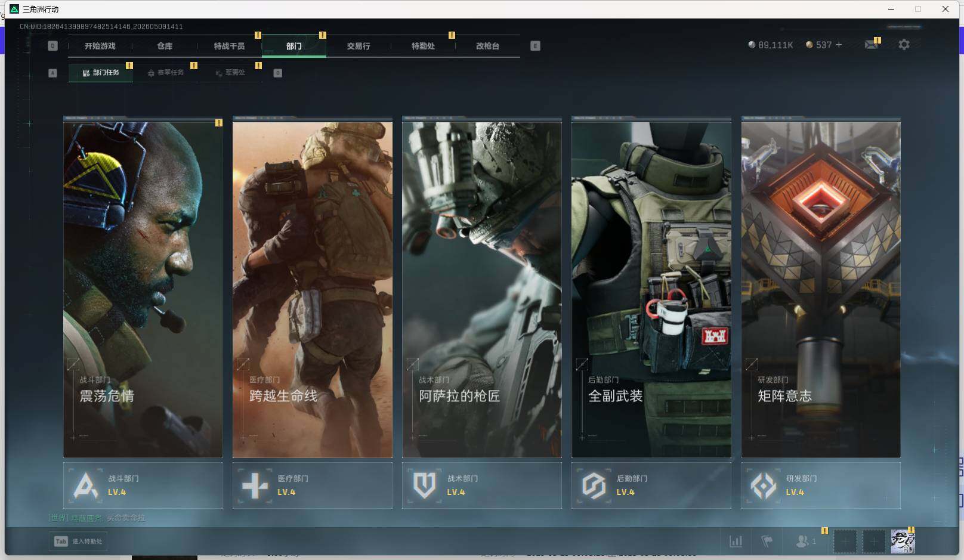Viewport: 964px width, 560px height.
Task: Click the 89,111K currency balance
Action: pos(771,45)
